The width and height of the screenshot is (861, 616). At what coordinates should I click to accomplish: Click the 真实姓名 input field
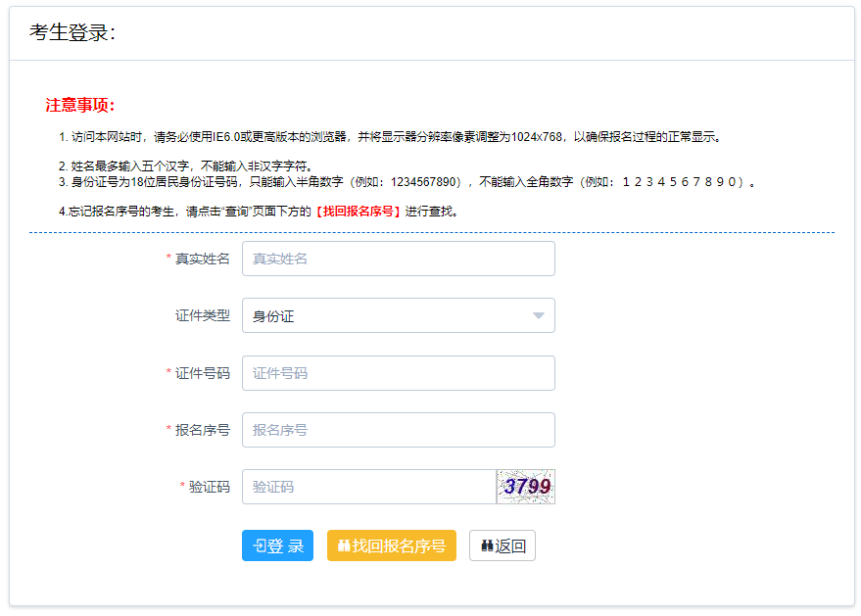tap(399, 258)
